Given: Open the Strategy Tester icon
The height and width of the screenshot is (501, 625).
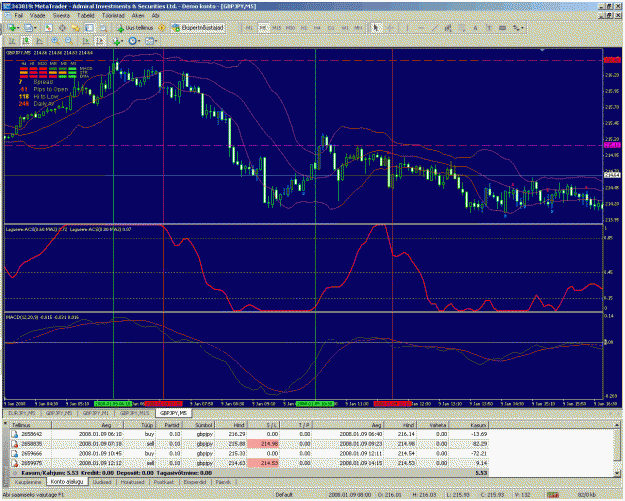Looking at the screenshot, I should 103,28.
